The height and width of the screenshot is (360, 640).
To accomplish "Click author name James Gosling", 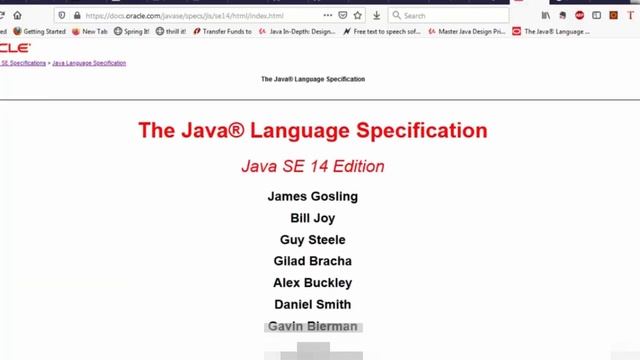I will (x=313, y=196).
